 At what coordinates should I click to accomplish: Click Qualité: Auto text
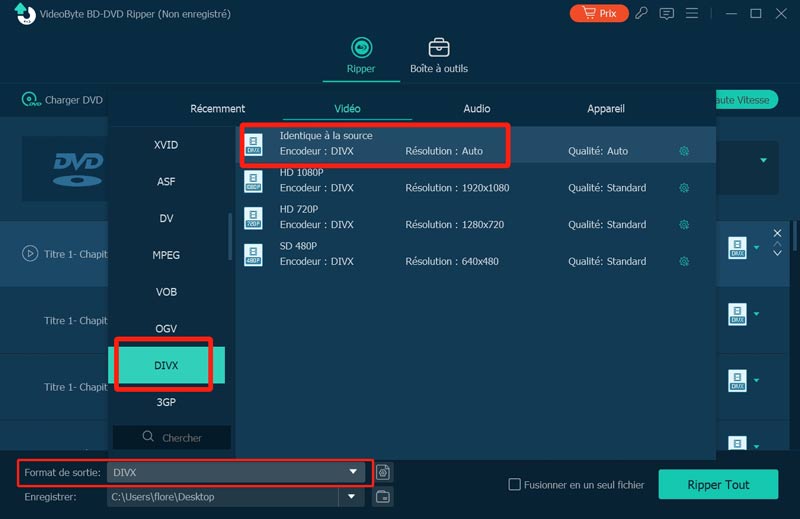598,151
